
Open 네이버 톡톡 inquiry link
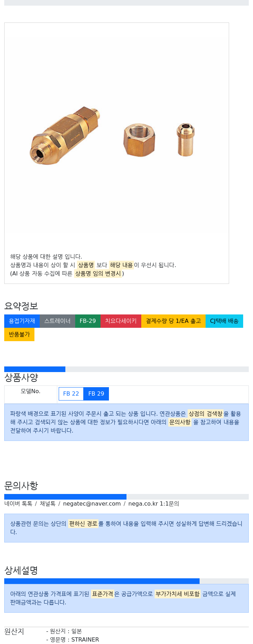click(x=18, y=504)
